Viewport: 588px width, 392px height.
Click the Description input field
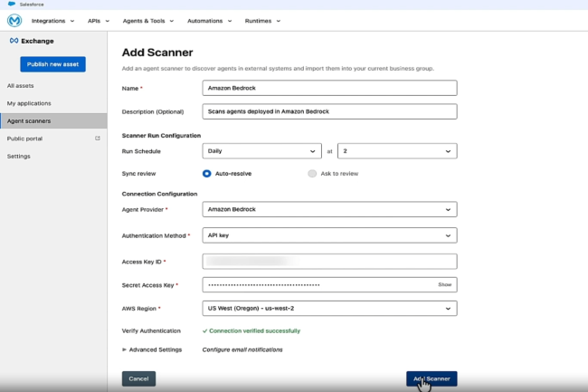329,111
